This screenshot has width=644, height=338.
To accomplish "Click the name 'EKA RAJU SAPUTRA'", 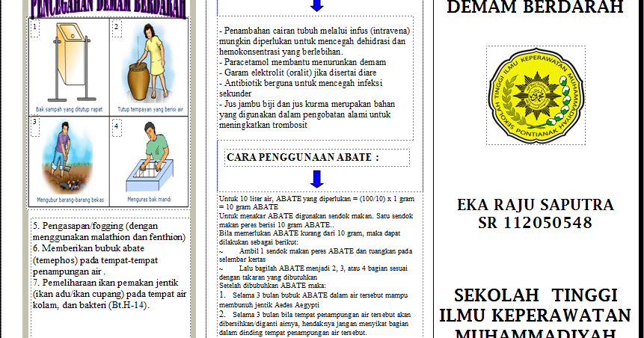I will click(x=535, y=205).
